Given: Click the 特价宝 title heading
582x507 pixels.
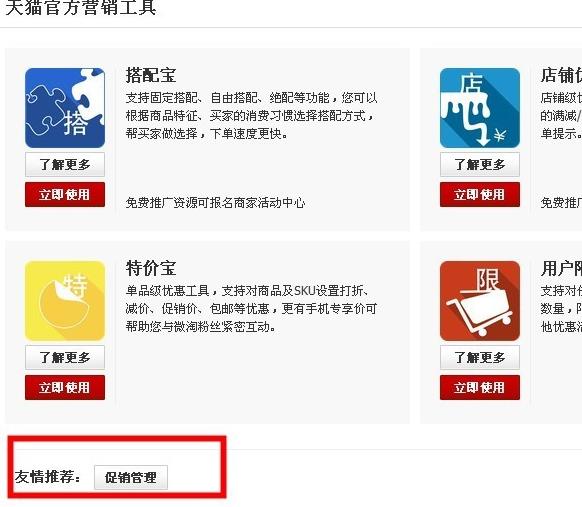Looking at the screenshot, I should [151, 268].
